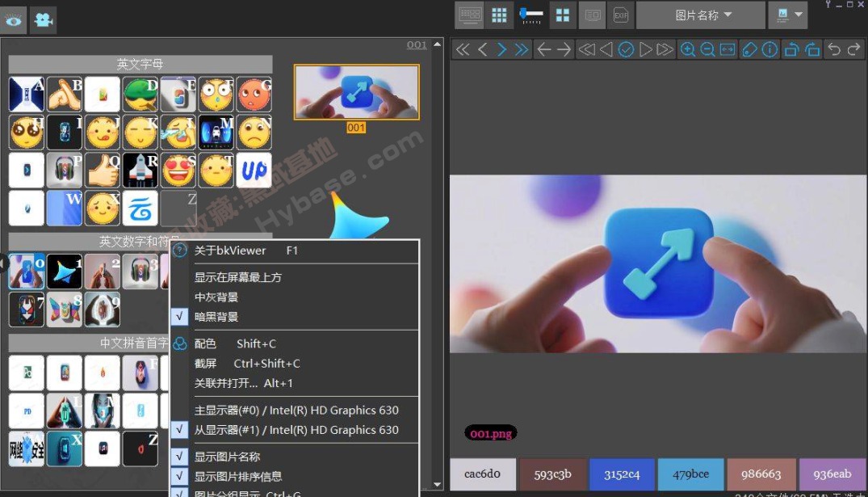The width and height of the screenshot is (868, 497).
Task: Undo the last image edit
Action: tap(835, 49)
